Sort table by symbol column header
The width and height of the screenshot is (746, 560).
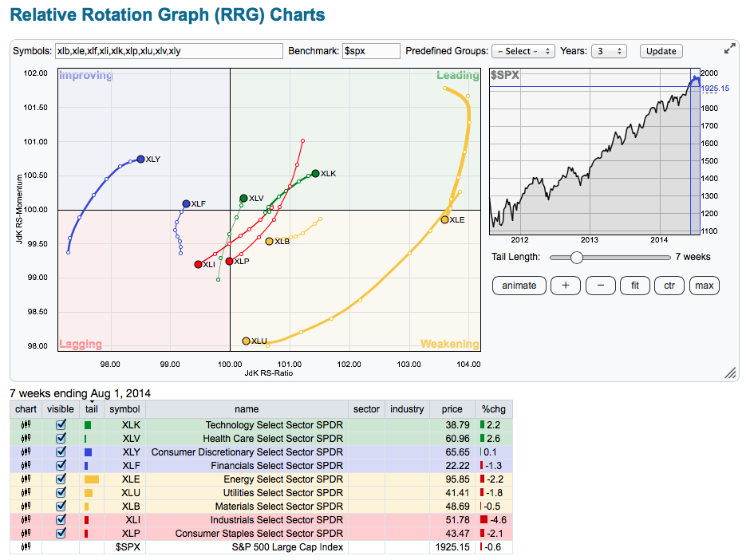[x=124, y=409]
